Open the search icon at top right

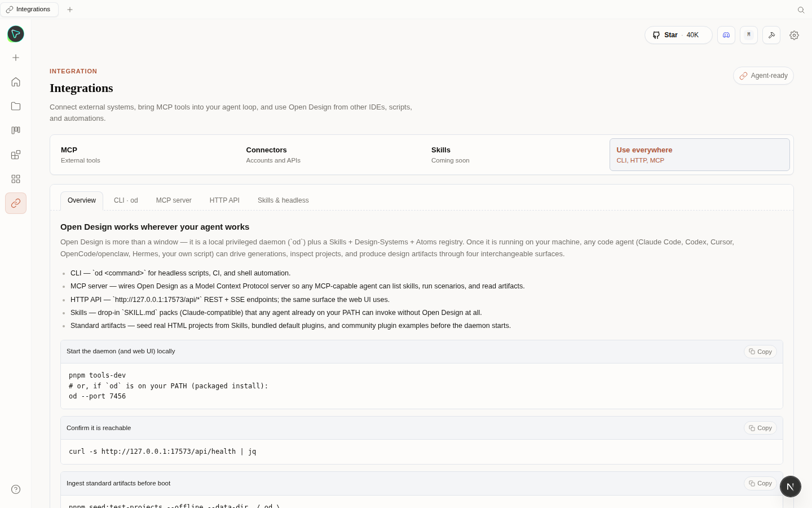point(801,10)
